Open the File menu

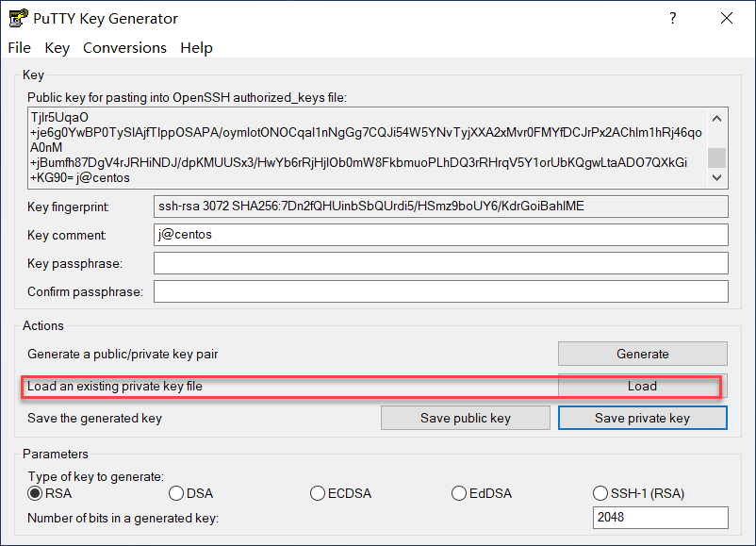pyautogui.click(x=19, y=48)
